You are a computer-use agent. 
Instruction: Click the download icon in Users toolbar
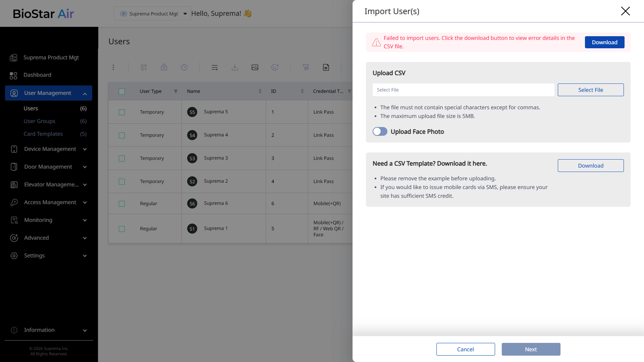235,67
